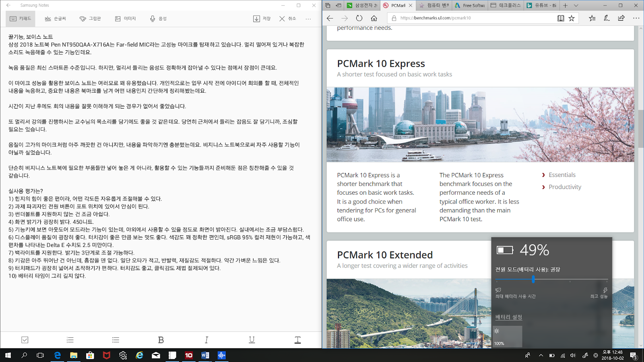
Task: Cancel editing with 취소
Action: point(287,19)
